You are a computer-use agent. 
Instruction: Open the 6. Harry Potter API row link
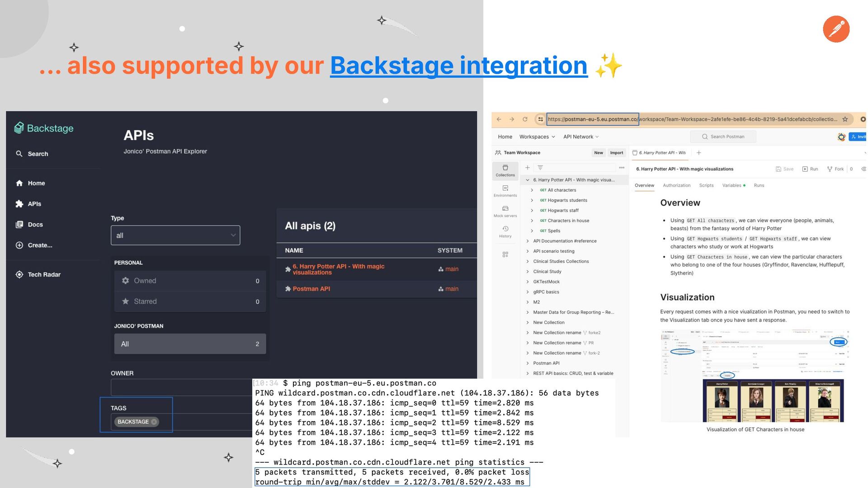[x=339, y=269]
